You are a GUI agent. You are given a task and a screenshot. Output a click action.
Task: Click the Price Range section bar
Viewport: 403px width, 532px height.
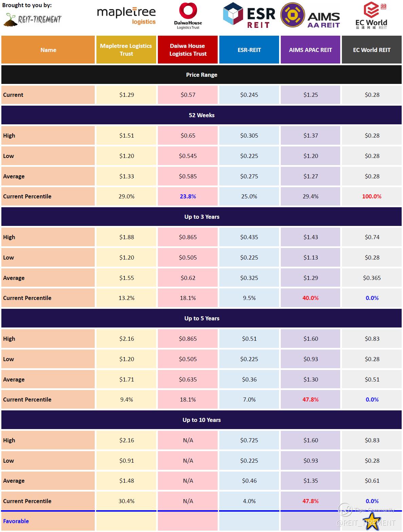click(201, 75)
